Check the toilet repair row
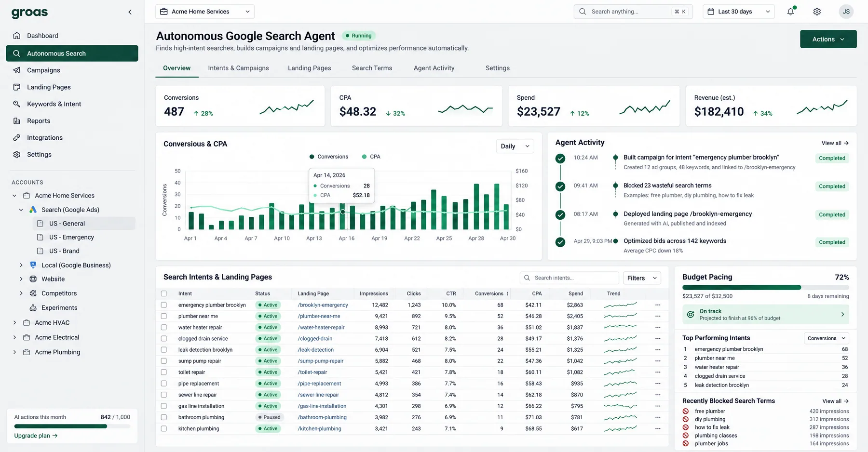The image size is (868, 452). [x=164, y=372]
